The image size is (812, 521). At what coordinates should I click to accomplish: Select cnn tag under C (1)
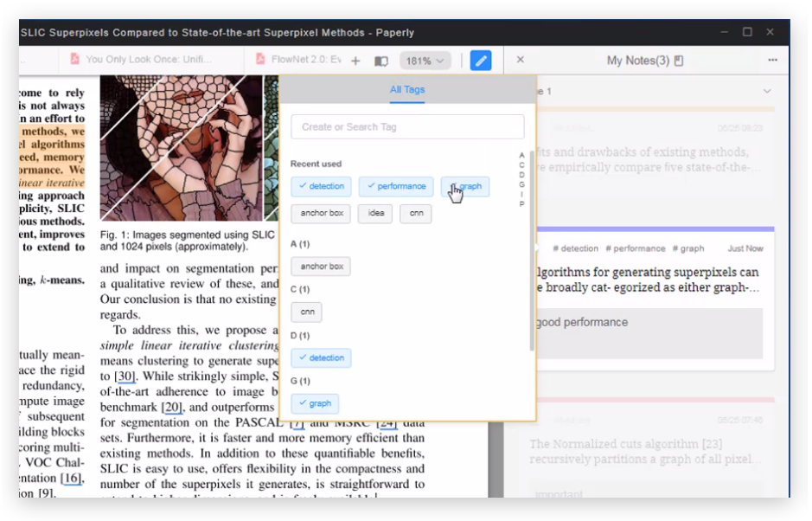(x=307, y=312)
